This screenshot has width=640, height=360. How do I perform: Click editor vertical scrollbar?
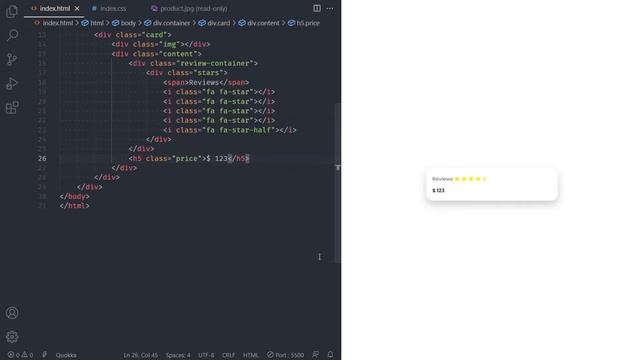point(337,183)
